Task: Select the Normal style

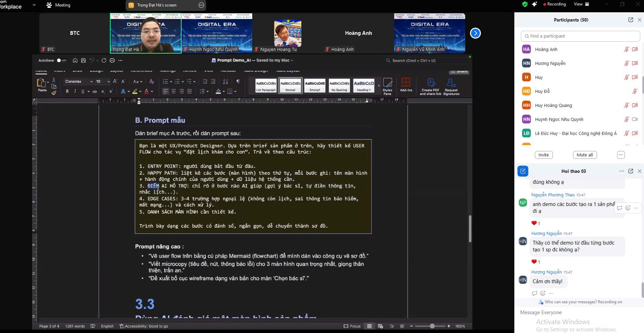Action: pos(290,85)
